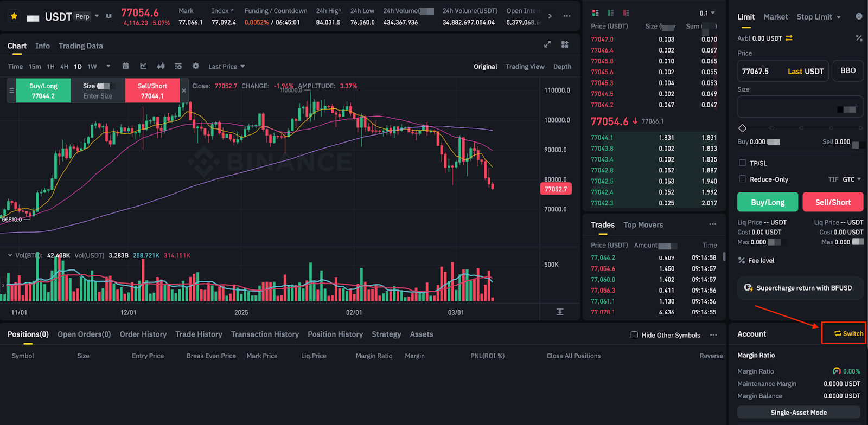Viewport: 868px width, 425px height.
Task: Click the chart auto-scale icon
Action: [x=560, y=312]
